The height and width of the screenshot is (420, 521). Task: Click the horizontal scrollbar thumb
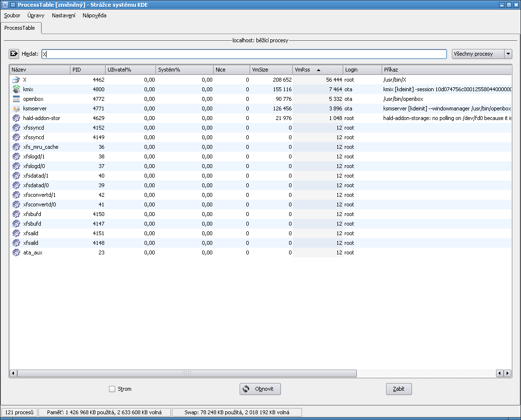187,373
